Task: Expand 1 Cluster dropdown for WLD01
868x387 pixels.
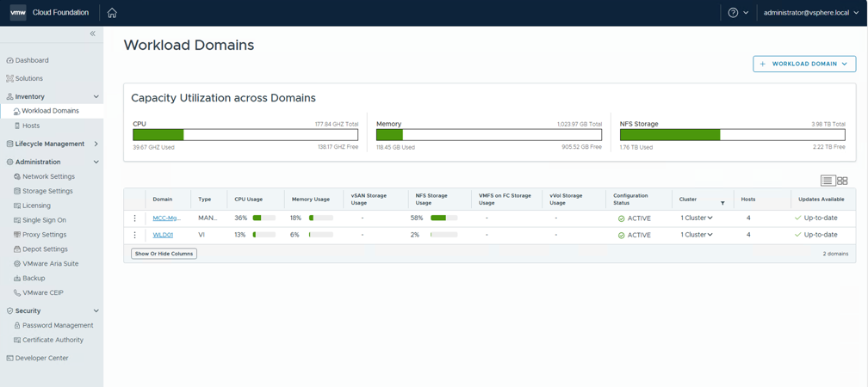Action: 697,235
